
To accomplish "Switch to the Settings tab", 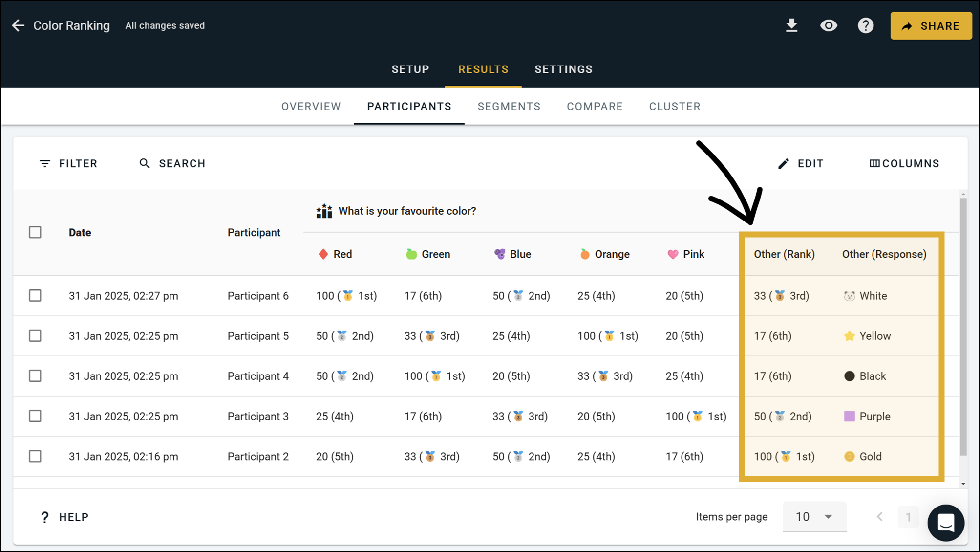I will [563, 69].
